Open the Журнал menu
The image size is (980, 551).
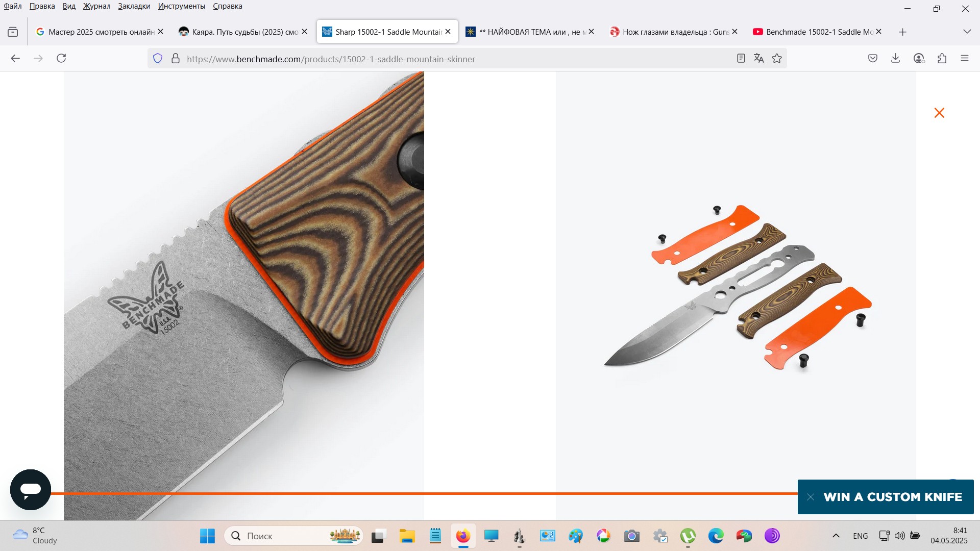tap(96, 6)
